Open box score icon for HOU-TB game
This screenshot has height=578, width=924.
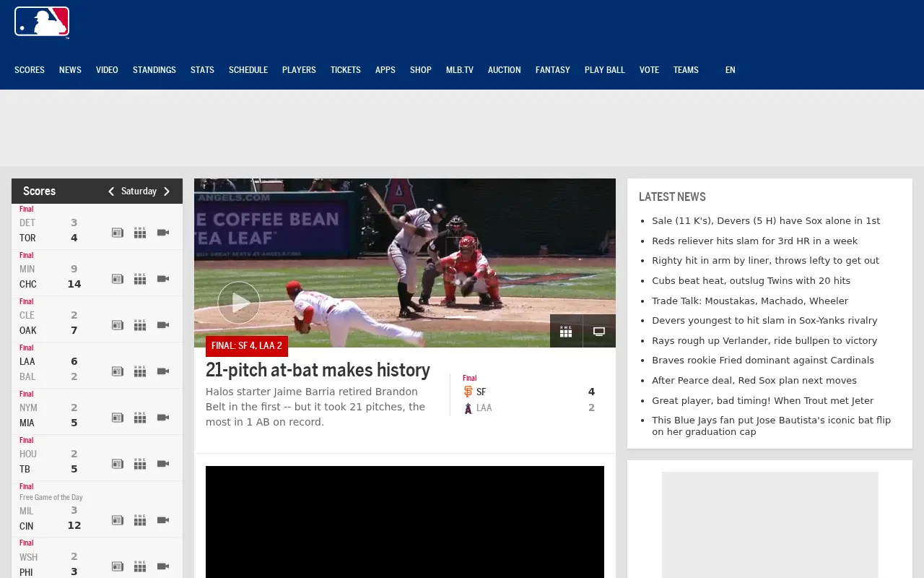[140, 464]
